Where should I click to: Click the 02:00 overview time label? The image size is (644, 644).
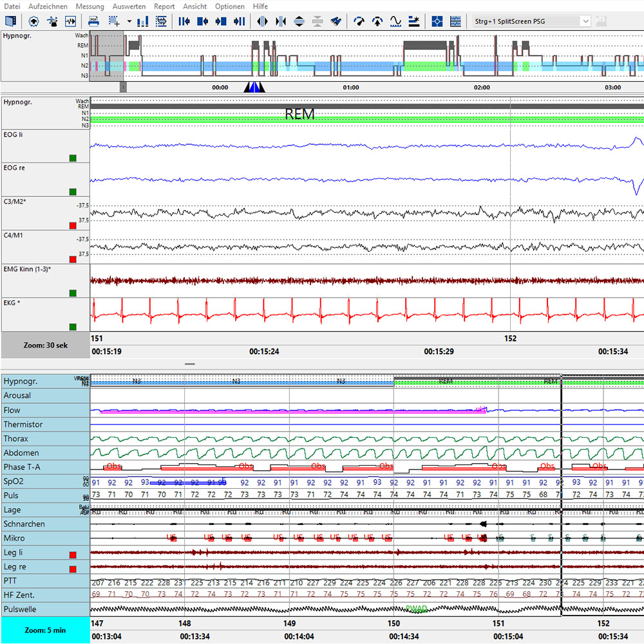[482, 88]
